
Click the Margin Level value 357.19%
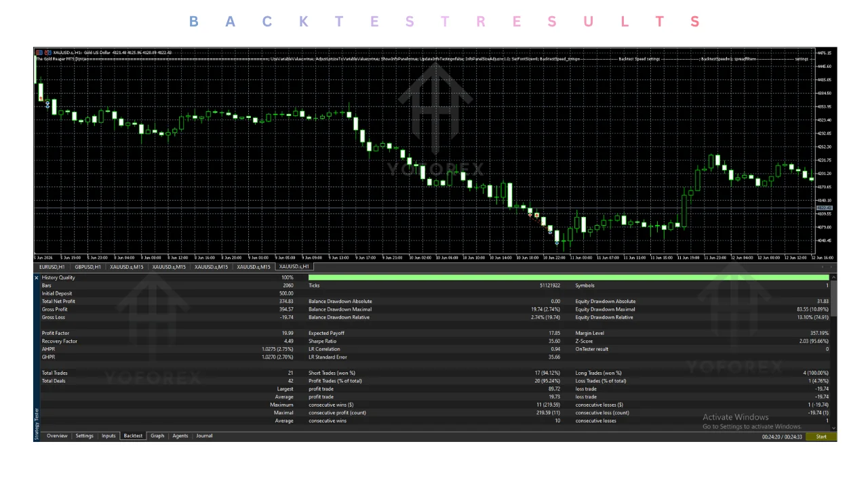click(x=819, y=333)
